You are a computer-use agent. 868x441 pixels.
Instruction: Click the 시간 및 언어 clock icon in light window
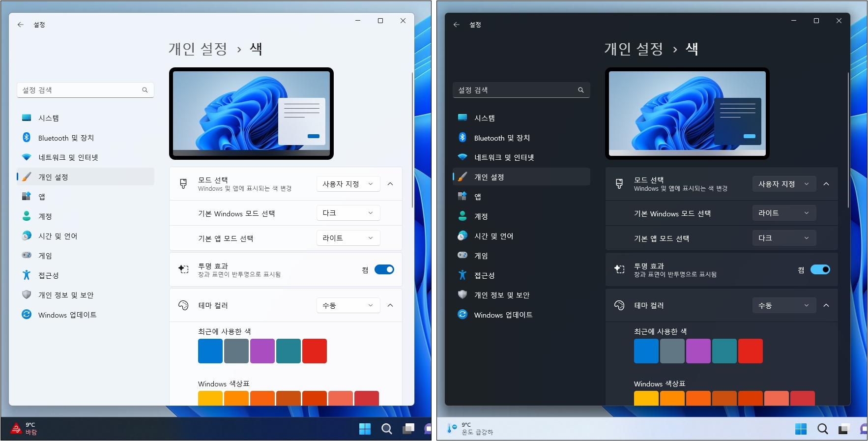click(27, 235)
